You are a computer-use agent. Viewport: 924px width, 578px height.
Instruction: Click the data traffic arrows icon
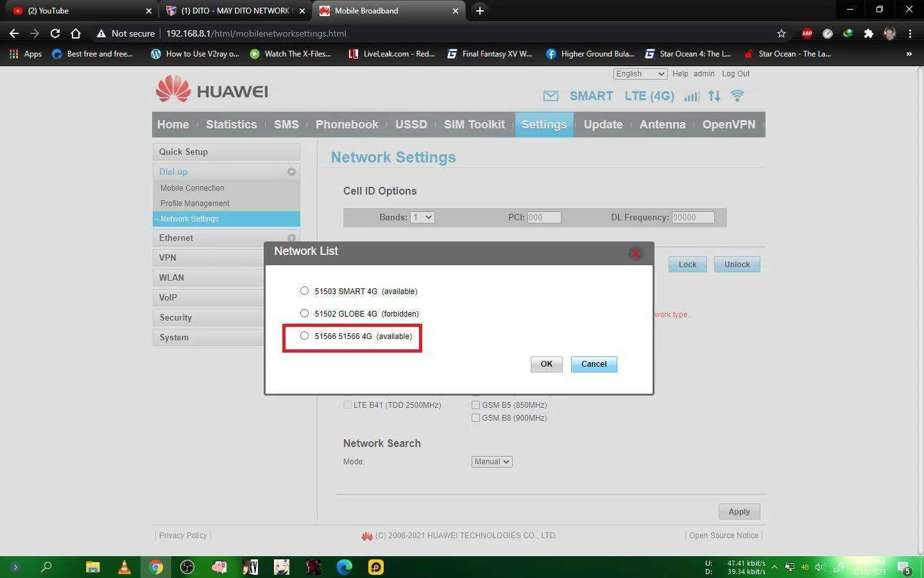coord(714,96)
